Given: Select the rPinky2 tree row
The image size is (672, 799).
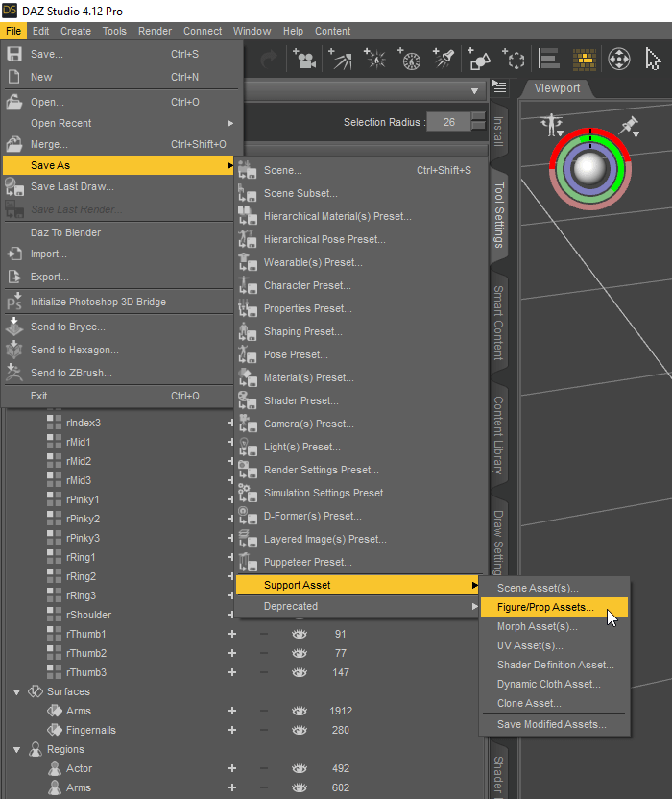Looking at the screenshot, I should (84, 519).
